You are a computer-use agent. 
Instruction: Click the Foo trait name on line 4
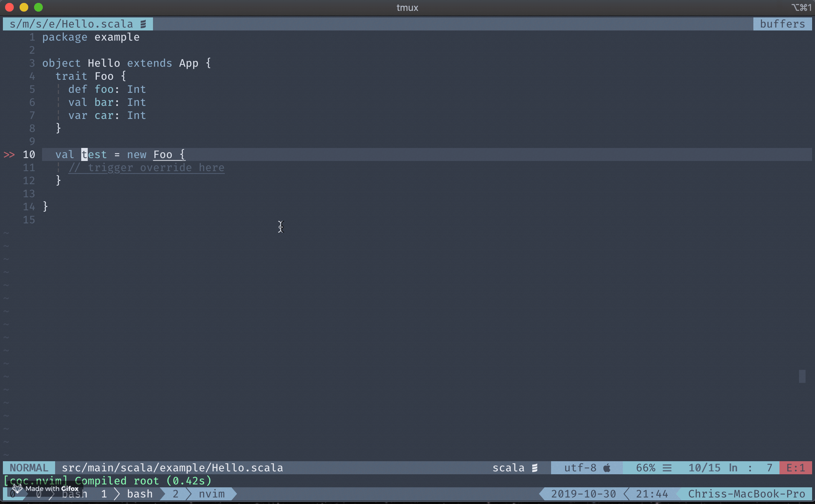click(104, 76)
